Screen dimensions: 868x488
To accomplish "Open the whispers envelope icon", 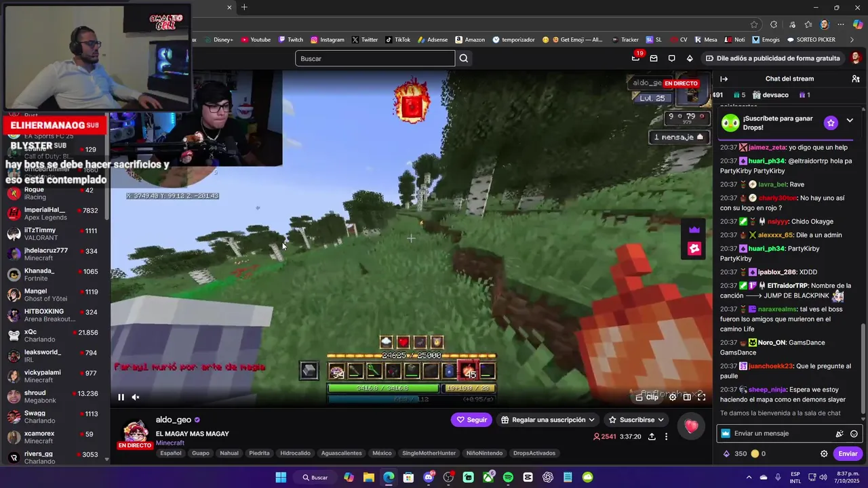I will [654, 58].
